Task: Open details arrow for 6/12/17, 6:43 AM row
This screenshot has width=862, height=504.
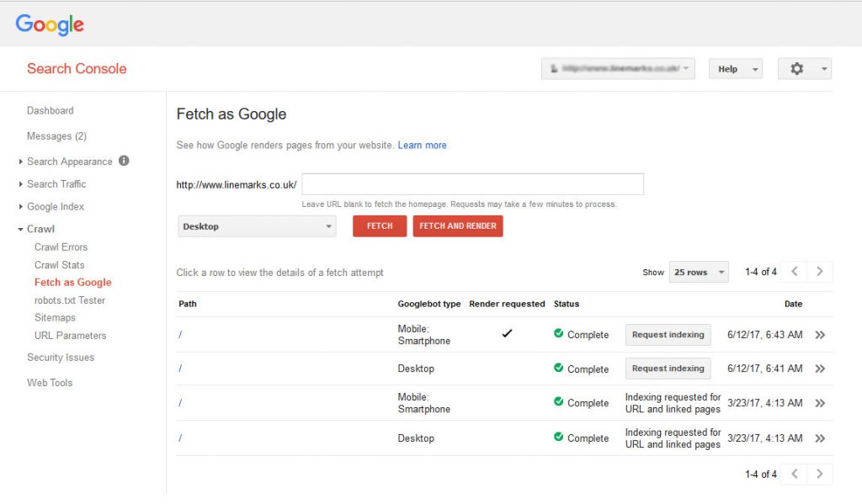Action: click(820, 335)
